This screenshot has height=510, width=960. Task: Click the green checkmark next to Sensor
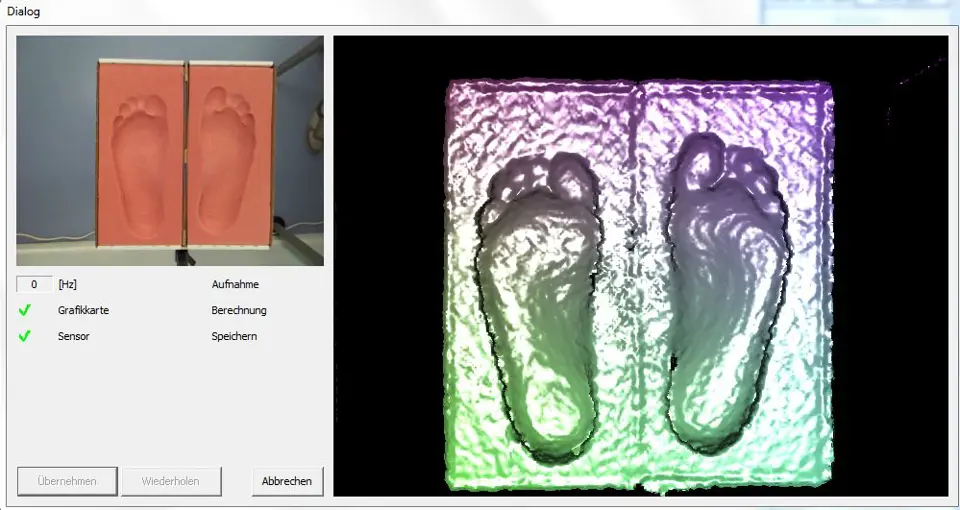click(25, 336)
